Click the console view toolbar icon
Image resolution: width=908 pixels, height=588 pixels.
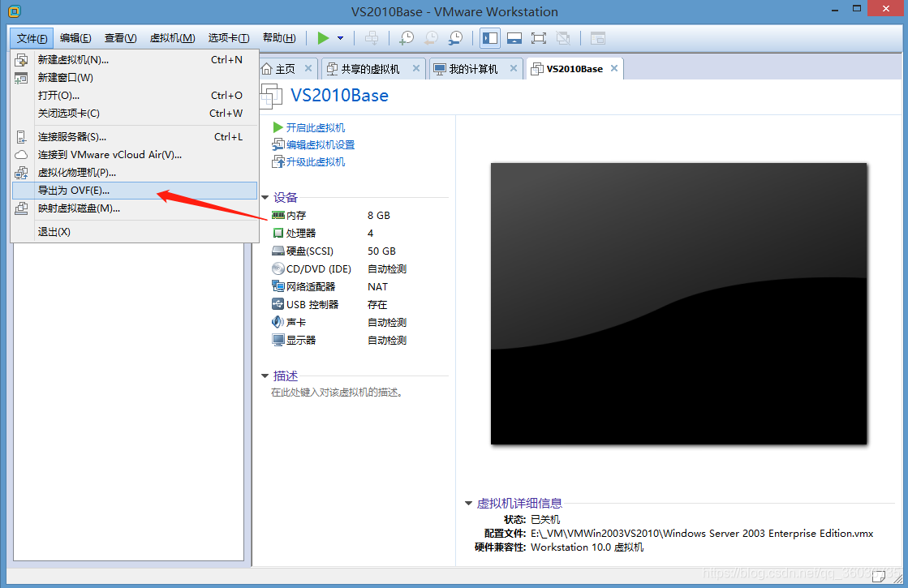tap(597, 38)
